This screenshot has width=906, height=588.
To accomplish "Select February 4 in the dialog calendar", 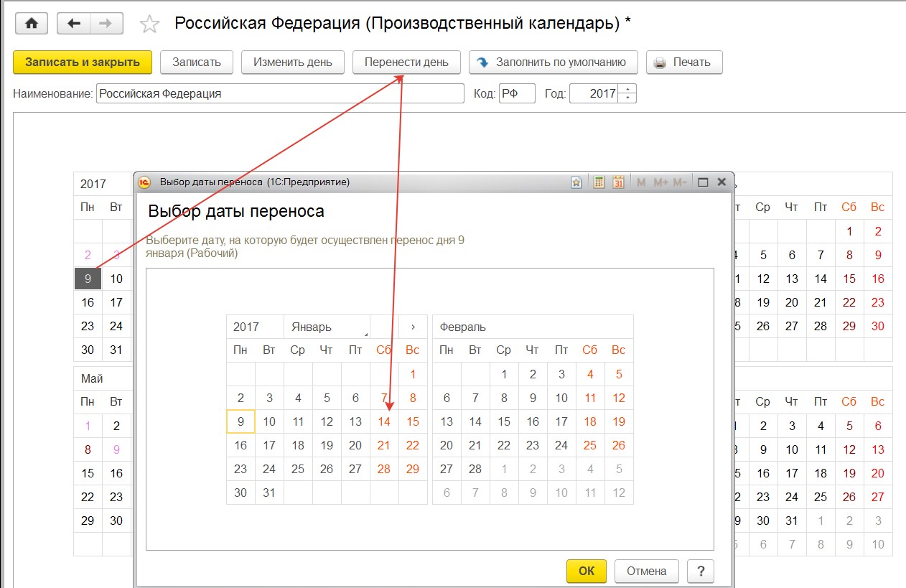I will click(x=590, y=374).
